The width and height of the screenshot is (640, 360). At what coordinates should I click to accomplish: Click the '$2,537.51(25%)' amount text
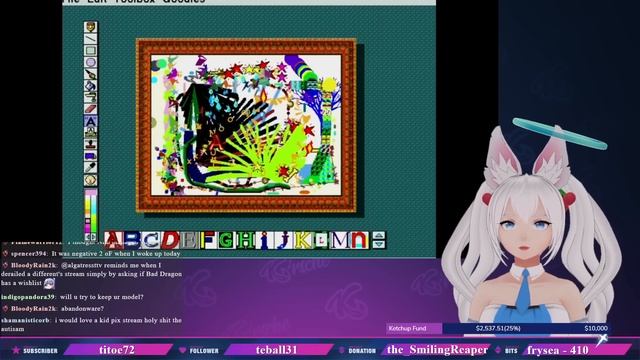tap(498, 328)
